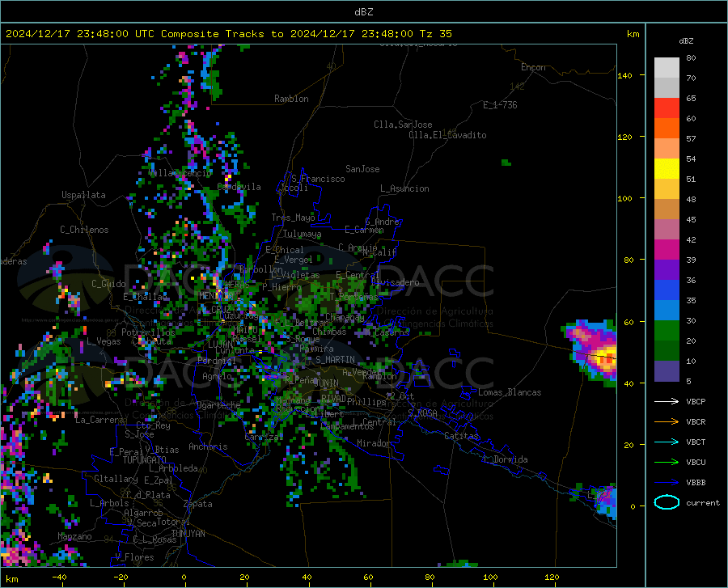Viewport: 728px width, 588px height.
Task: Click the 'Tres_Mayo' map label
Action: (x=293, y=218)
